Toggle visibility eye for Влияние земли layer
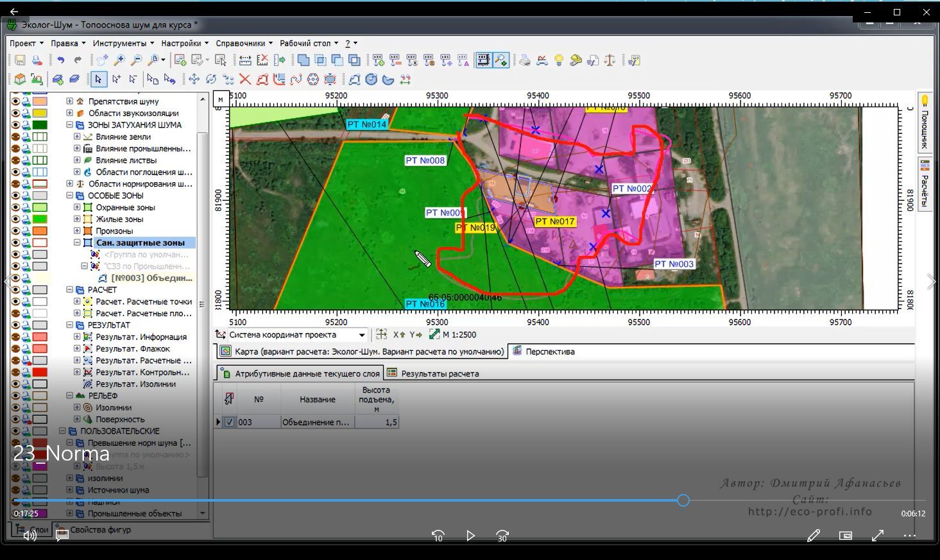 tap(16, 137)
